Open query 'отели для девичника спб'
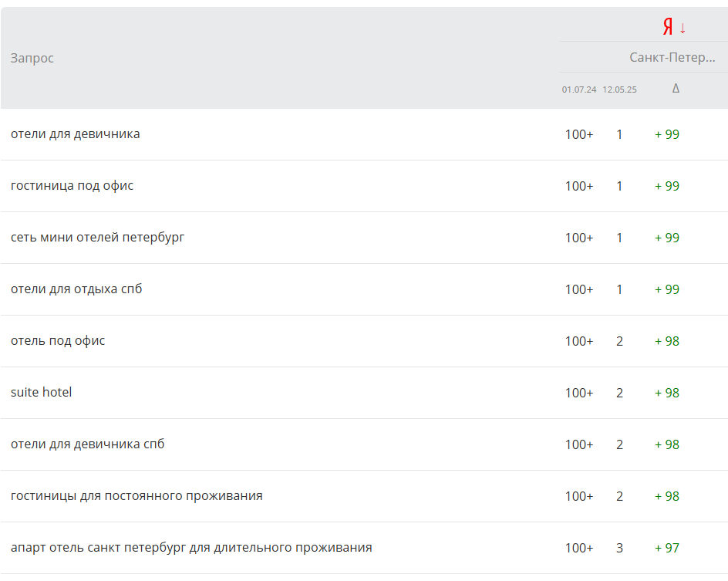The image size is (728, 581). [x=87, y=444]
